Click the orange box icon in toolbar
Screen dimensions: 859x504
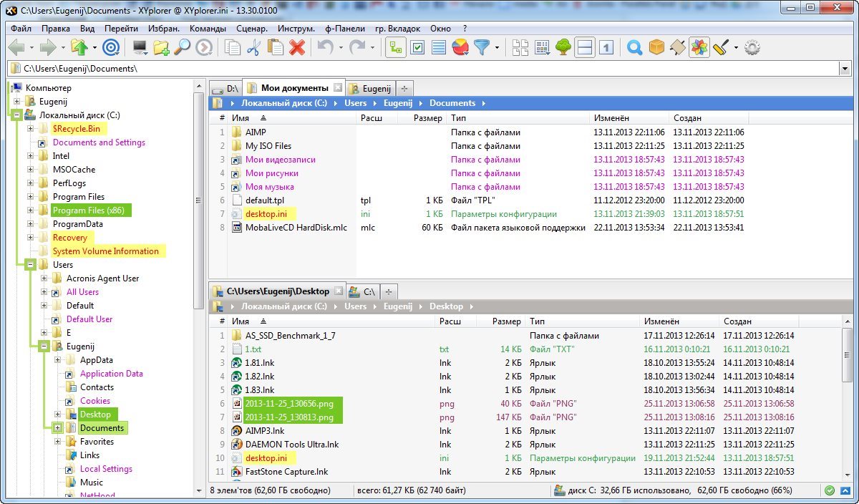point(656,48)
